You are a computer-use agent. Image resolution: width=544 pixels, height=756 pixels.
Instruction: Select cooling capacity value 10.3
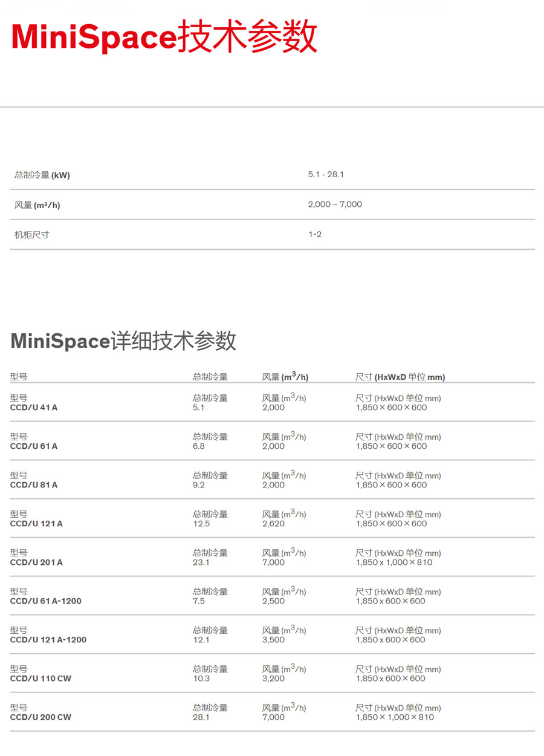click(201, 679)
